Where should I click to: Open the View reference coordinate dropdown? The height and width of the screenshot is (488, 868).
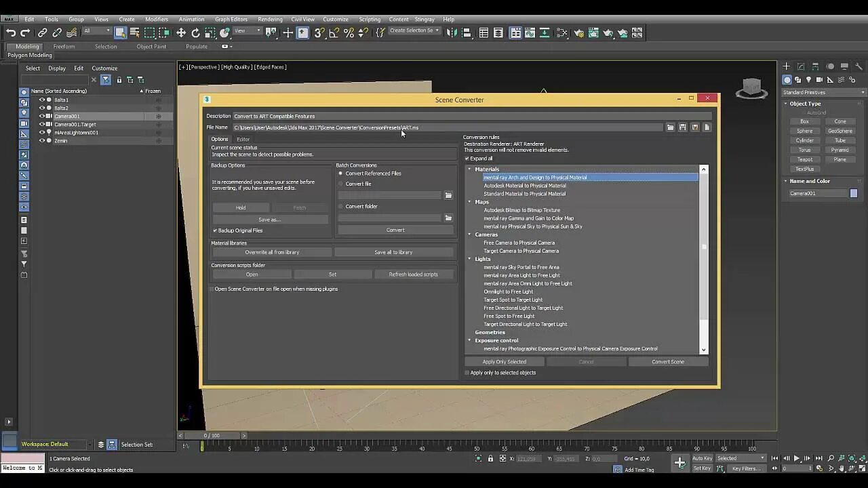pyautogui.click(x=248, y=31)
